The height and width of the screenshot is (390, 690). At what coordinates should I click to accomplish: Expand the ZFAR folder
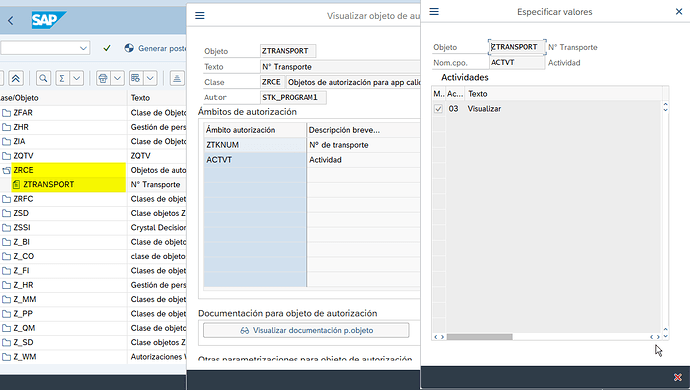pos(6,113)
